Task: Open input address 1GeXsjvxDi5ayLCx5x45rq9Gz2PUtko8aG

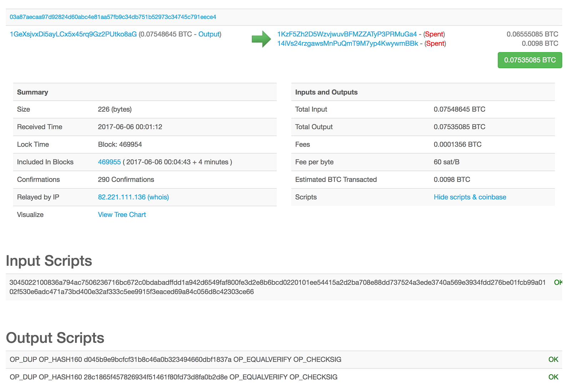Action: [x=73, y=34]
